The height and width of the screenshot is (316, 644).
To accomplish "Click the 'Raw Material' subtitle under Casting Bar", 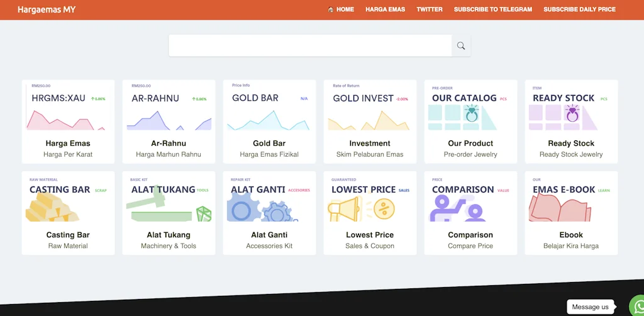I will coord(68,246).
